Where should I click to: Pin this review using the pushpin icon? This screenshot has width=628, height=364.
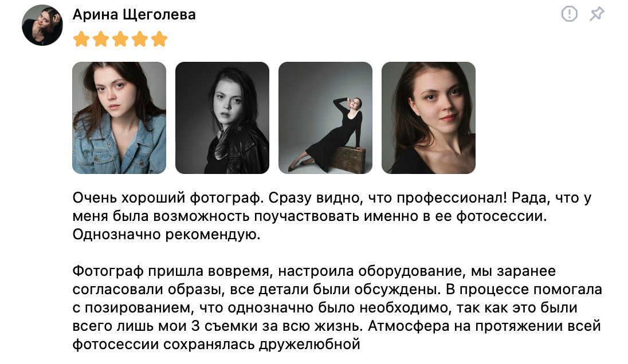coord(596,14)
